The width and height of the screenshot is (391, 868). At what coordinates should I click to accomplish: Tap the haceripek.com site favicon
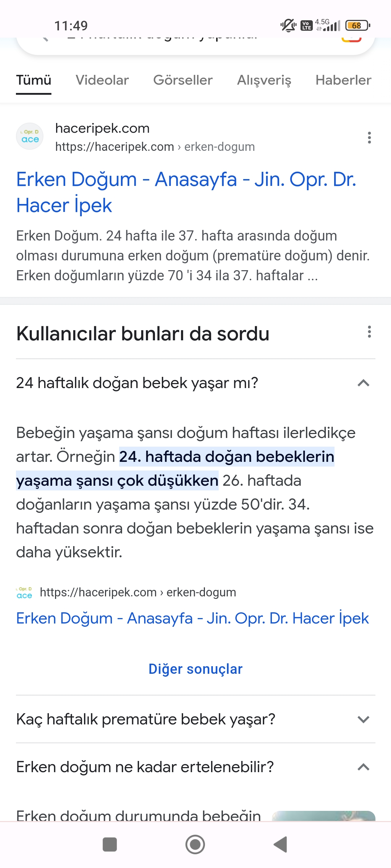[30, 137]
